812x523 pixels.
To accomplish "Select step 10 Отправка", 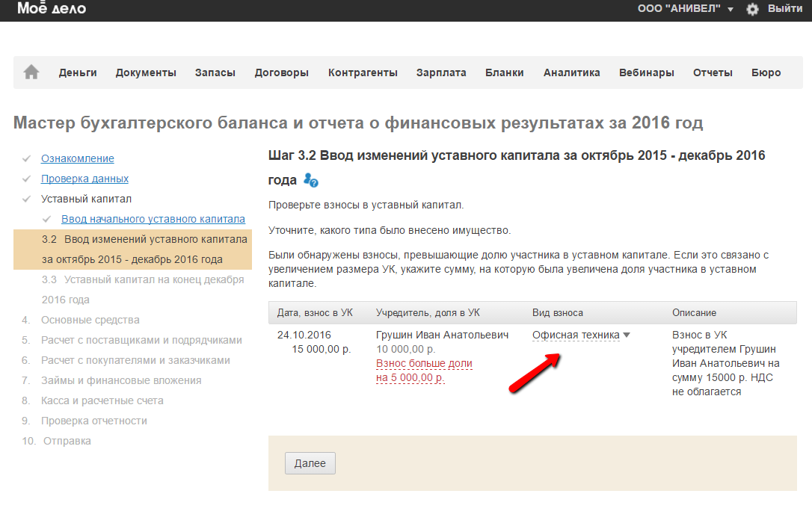I will 67,441.
